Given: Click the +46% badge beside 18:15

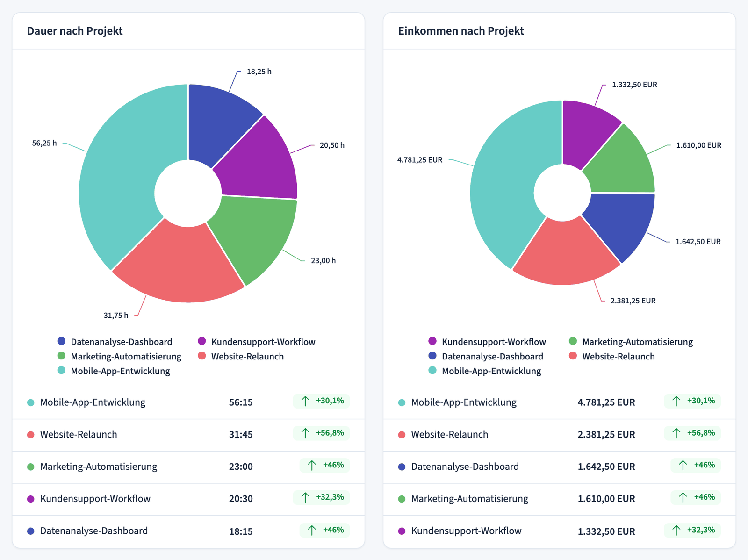Looking at the screenshot, I should (325, 530).
